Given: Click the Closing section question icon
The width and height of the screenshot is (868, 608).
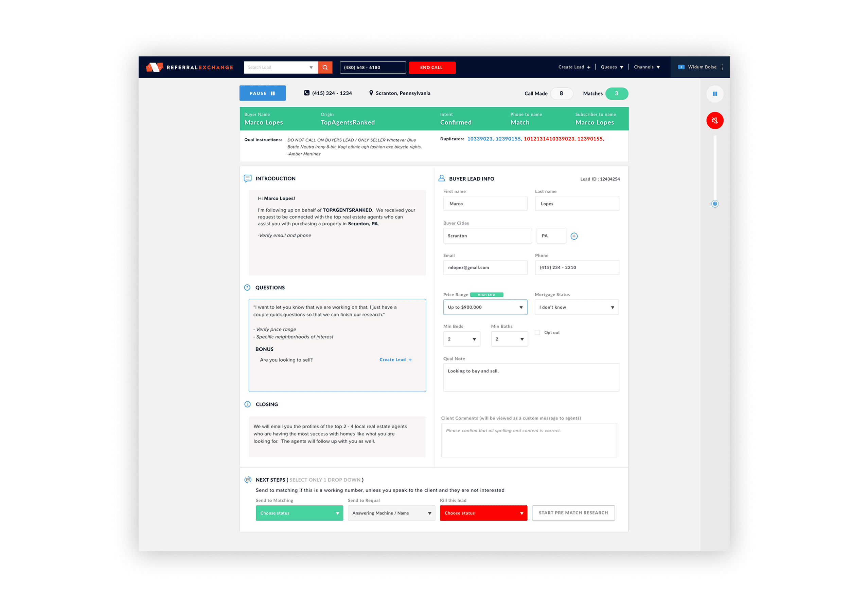Looking at the screenshot, I should coord(247,404).
